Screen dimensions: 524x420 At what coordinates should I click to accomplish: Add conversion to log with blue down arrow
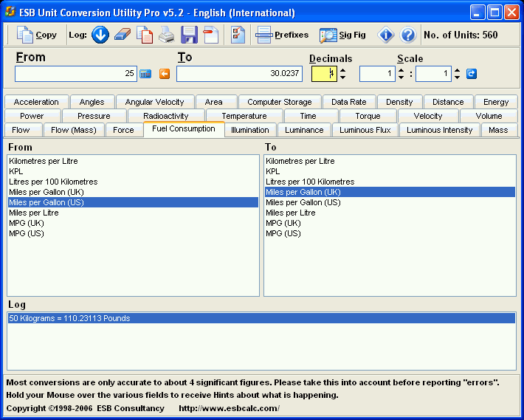tap(100, 35)
